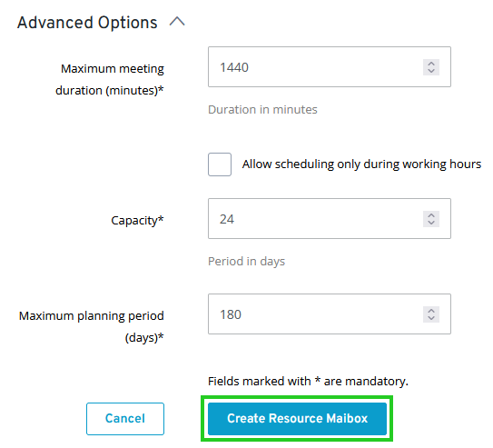Click the 'Duration in minutes' hint text
This screenshot has width=493, height=448.
tap(262, 109)
